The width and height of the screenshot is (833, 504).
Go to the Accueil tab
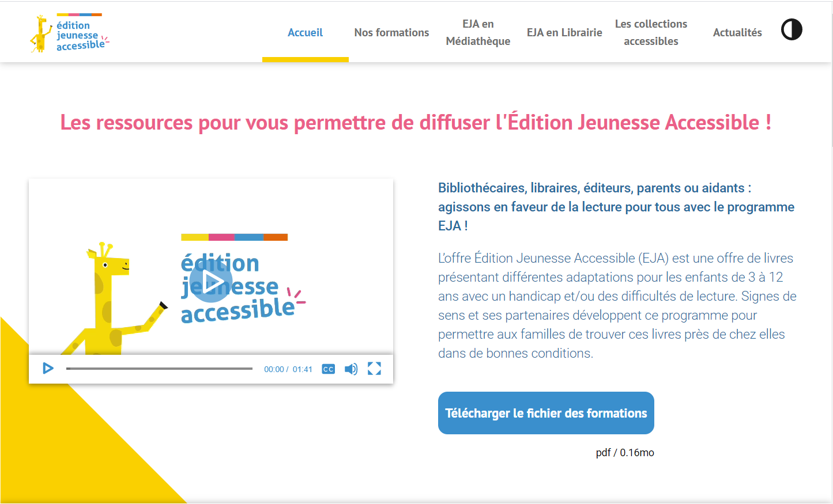coord(305,33)
